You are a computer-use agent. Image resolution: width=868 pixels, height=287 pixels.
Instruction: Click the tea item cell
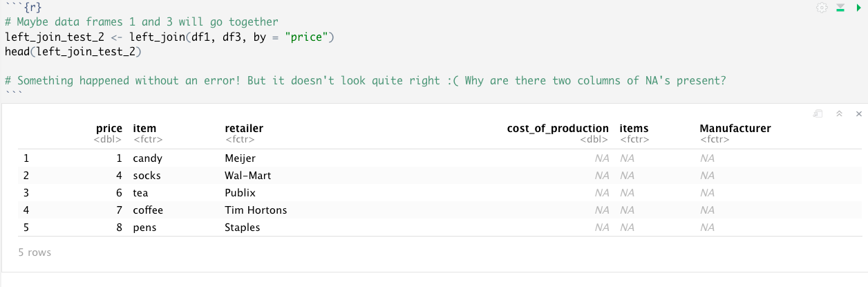140,193
